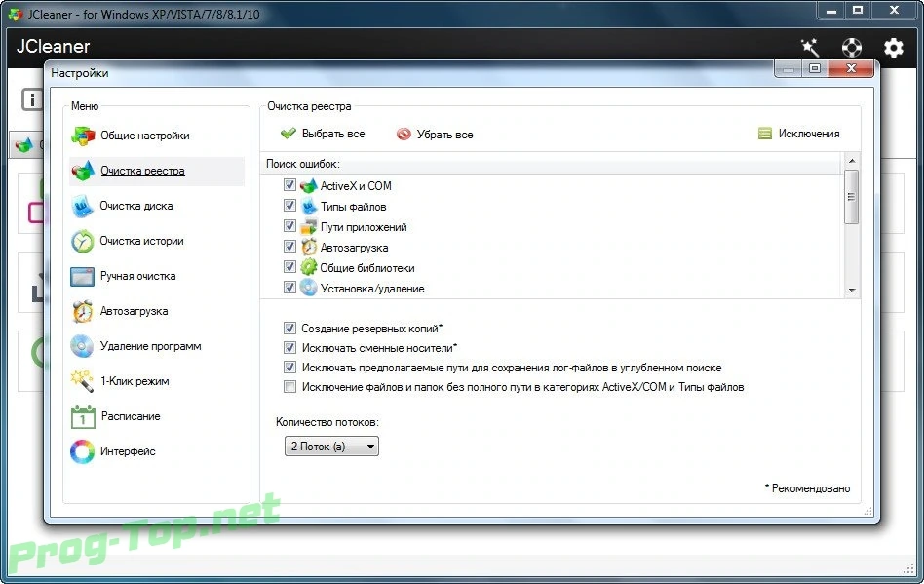Click the Удаление программ disc icon

coord(82,346)
